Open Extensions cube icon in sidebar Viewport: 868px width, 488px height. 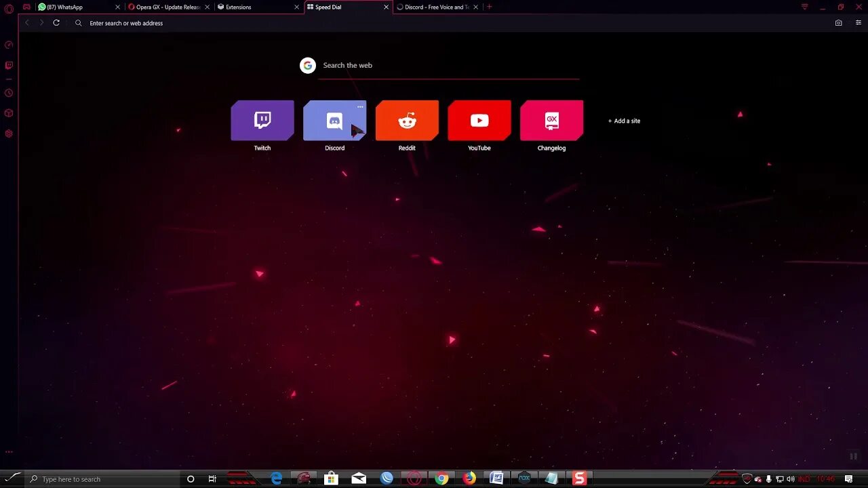(x=9, y=113)
